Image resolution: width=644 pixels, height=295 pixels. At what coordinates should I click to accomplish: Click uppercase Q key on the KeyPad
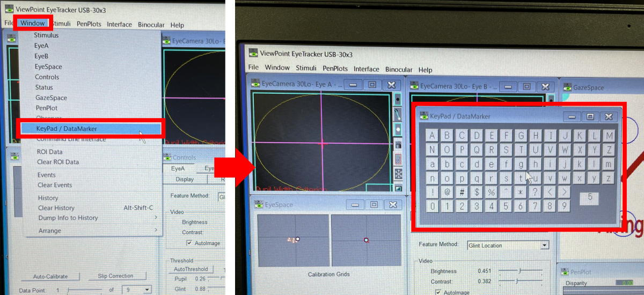[x=477, y=150]
